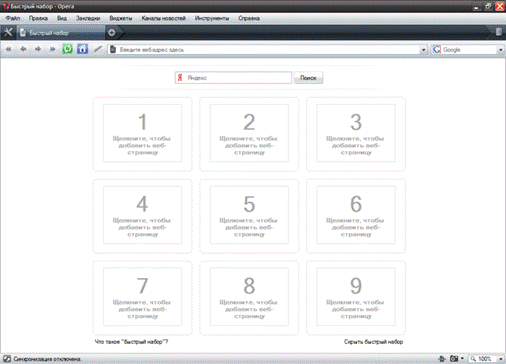Open the Правка menu
Image resolution: width=506 pixels, height=364 pixels.
click(x=38, y=18)
